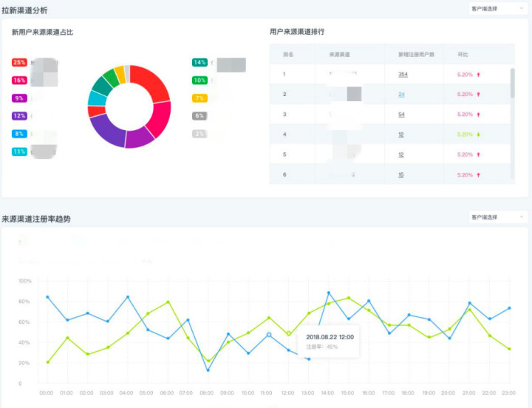Click the 54 users link in row 3
This screenshot has height=408, width=532.
(x=401, y=115)
